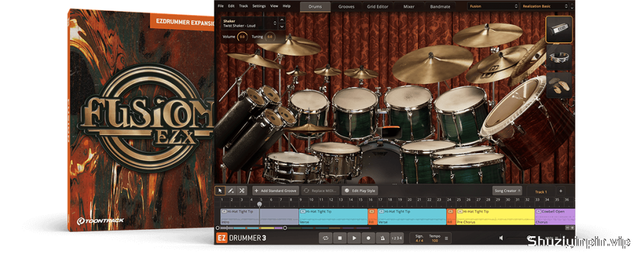
Task: Start playback with the play button
Action: point(353,237)
